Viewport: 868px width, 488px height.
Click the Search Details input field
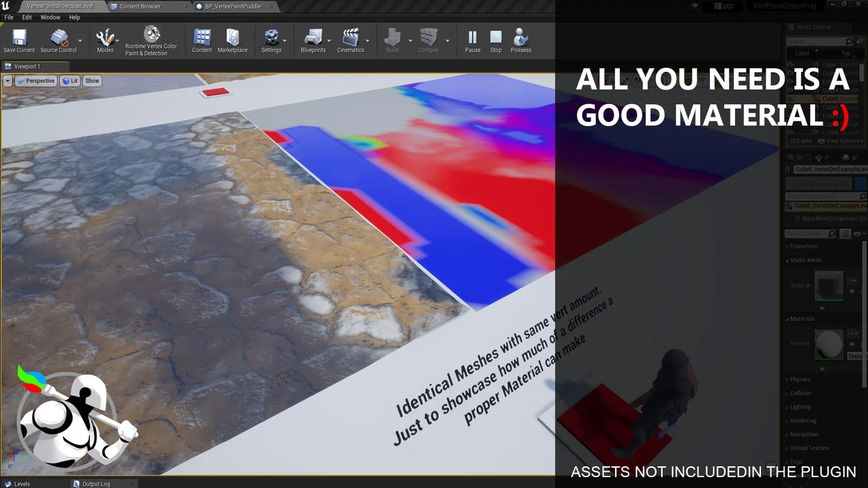tap(809, 233)
